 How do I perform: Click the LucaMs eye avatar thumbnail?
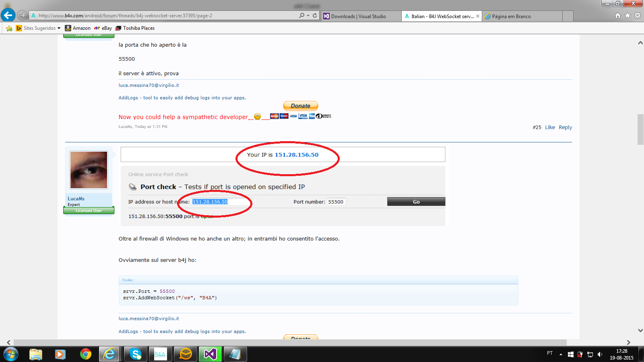pos(89,170)
